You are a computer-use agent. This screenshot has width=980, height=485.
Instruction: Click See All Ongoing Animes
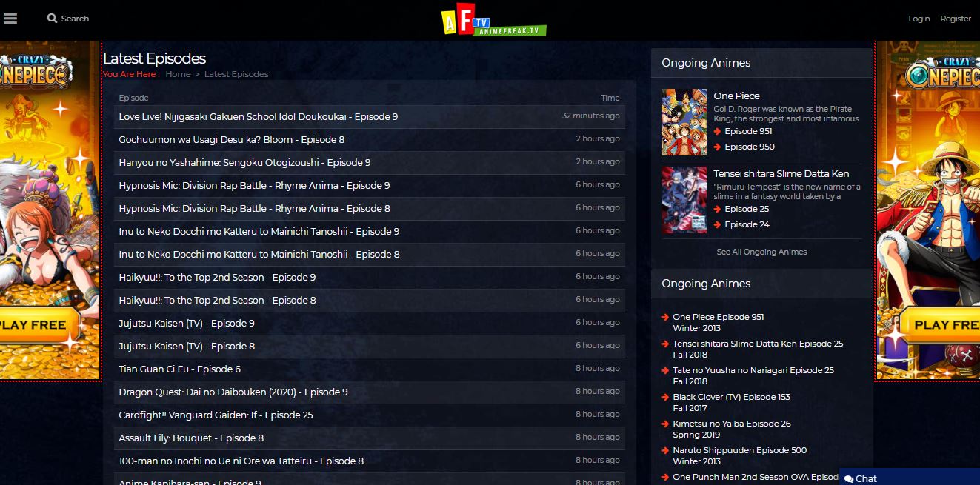[x=761, y=252]
